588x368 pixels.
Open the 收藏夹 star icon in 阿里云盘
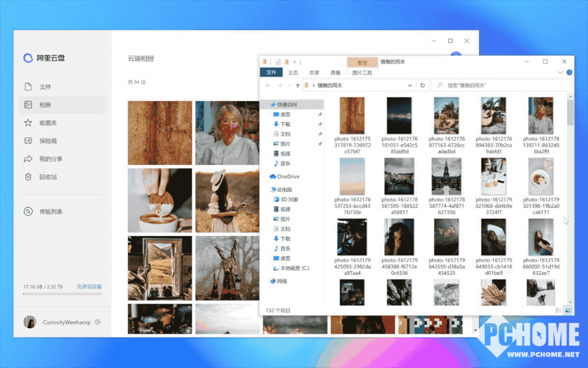pyautogui.click(x=28, y=123)
